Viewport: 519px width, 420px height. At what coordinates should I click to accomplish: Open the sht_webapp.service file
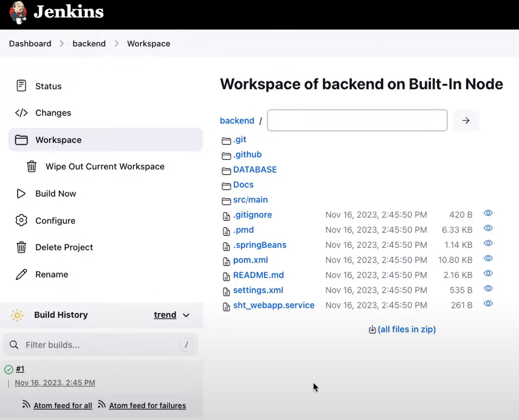274,305
